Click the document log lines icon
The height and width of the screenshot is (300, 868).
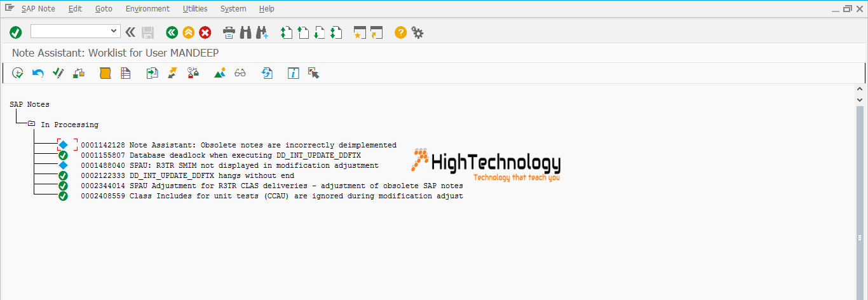click(126, 73)
